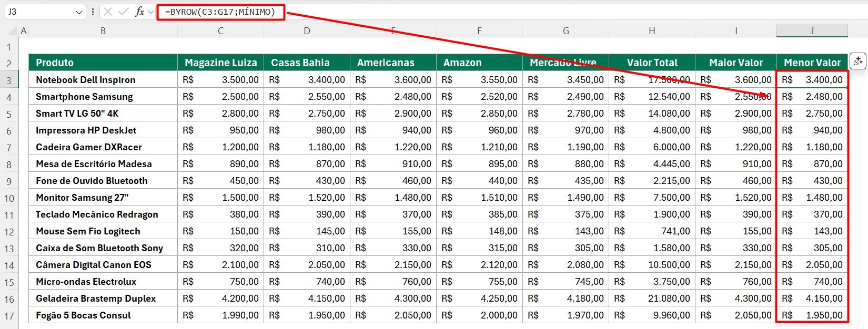
Task: Click Maior Valor 1.520,00 for Monitor Samsung
Action: [x=736, y=197]
